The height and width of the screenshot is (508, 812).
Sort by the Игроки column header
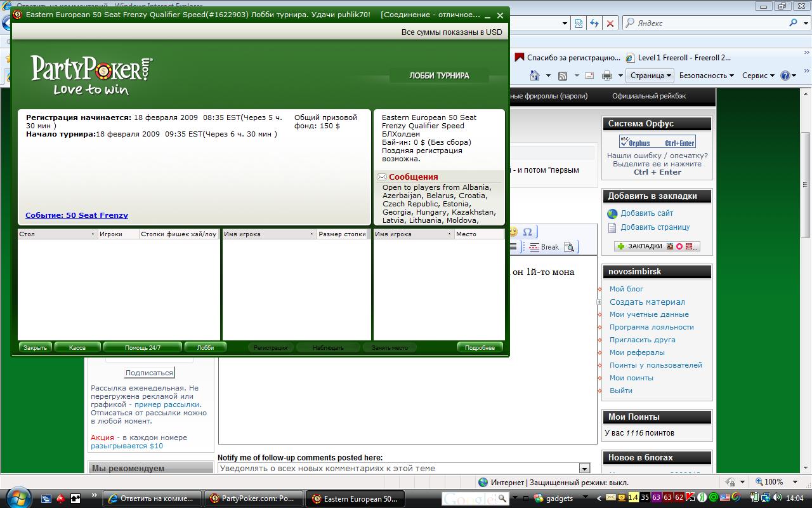pos(118,234)
